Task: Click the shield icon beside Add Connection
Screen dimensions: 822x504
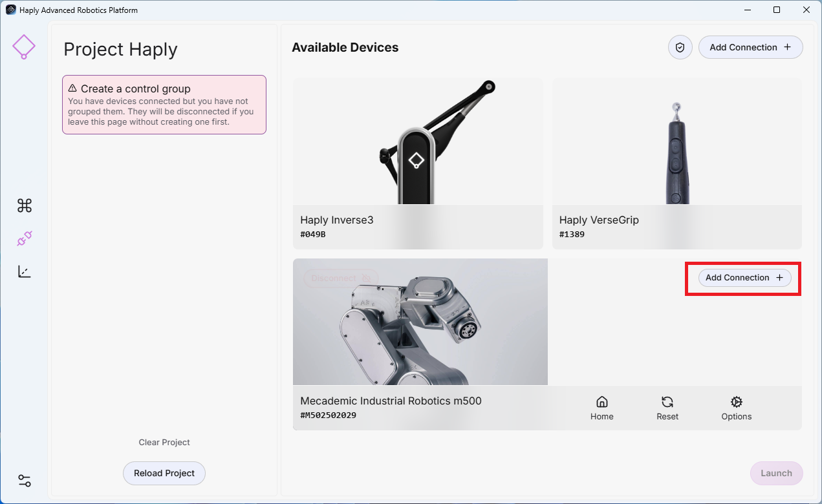Action: coord(680,47)
